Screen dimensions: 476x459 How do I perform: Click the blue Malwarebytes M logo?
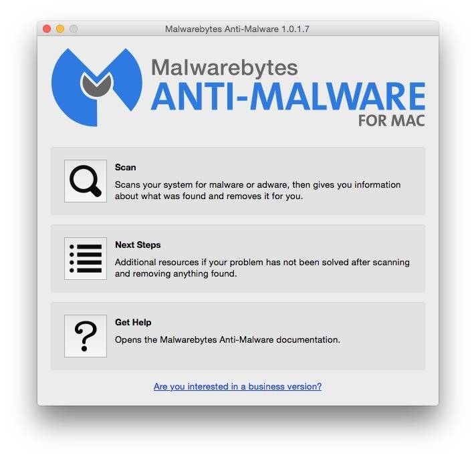(97, 88)
